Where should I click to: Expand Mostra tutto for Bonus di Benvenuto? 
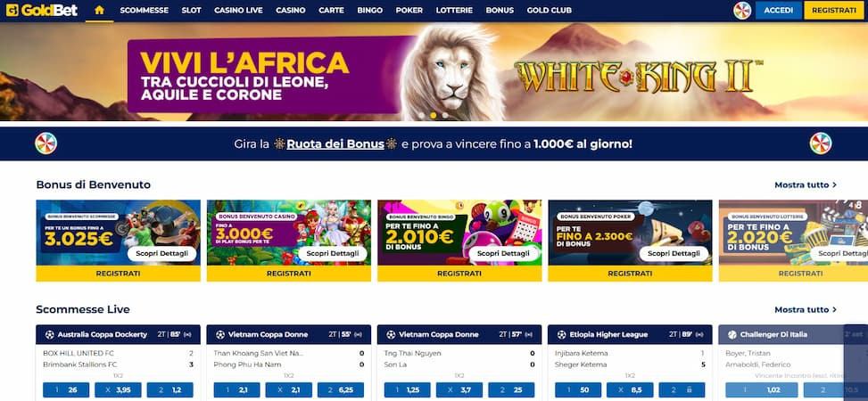pos(806,184)
